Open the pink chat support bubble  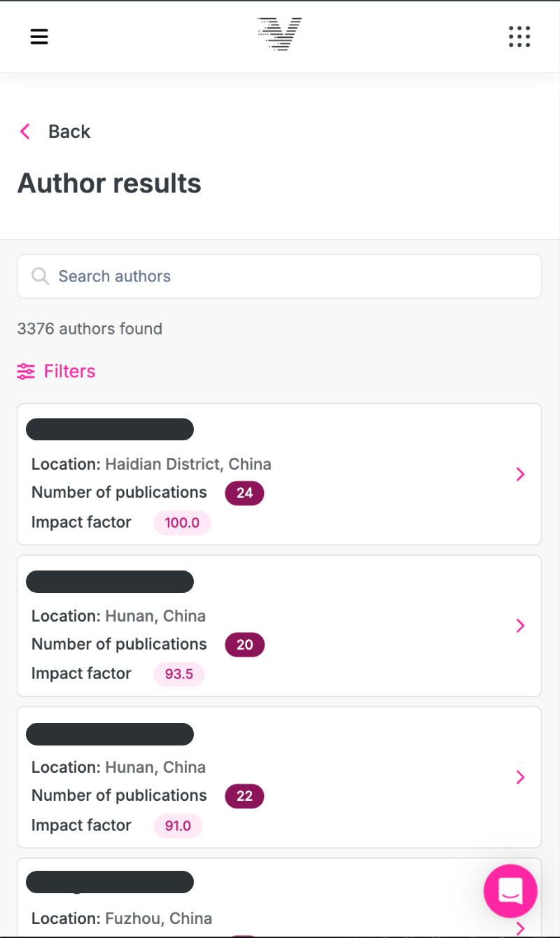click(x=510, y=891)
